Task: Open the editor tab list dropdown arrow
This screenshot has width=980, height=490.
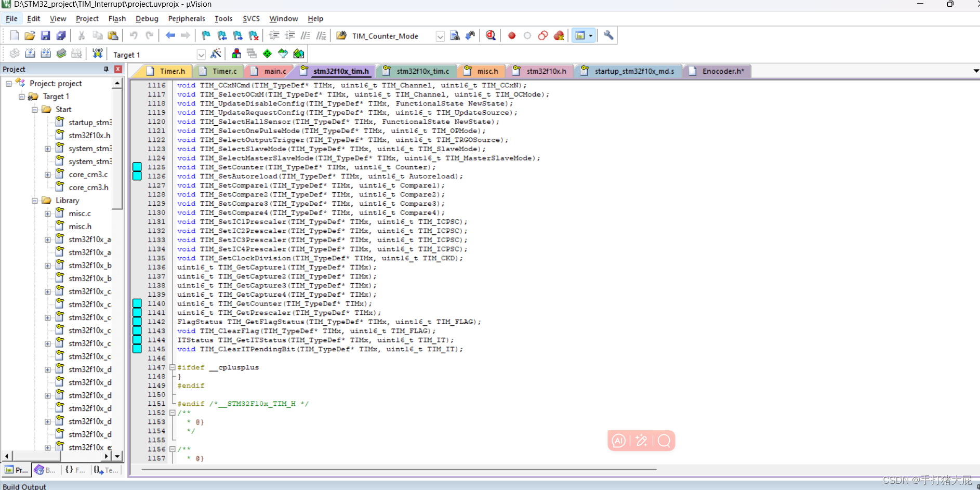Action: click(x=976, y=71)
